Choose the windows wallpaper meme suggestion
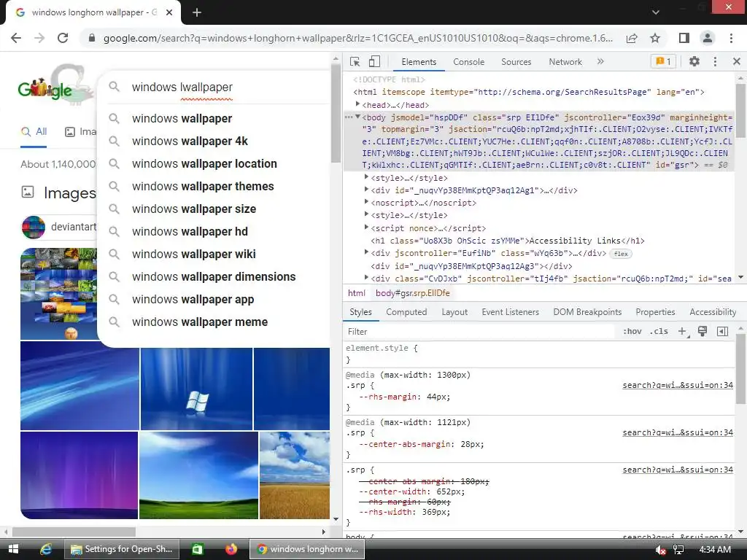The width and height of the screenshot is (747, 560). coord(213,322)
